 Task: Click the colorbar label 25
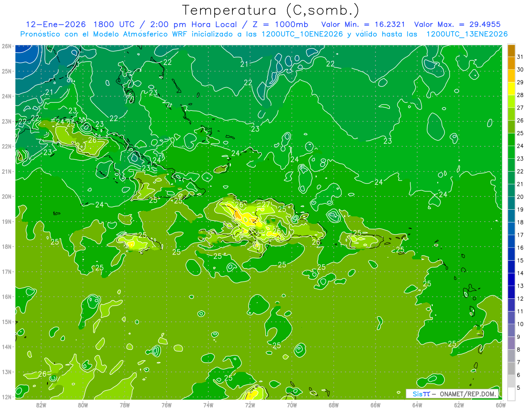coord(520,133)
